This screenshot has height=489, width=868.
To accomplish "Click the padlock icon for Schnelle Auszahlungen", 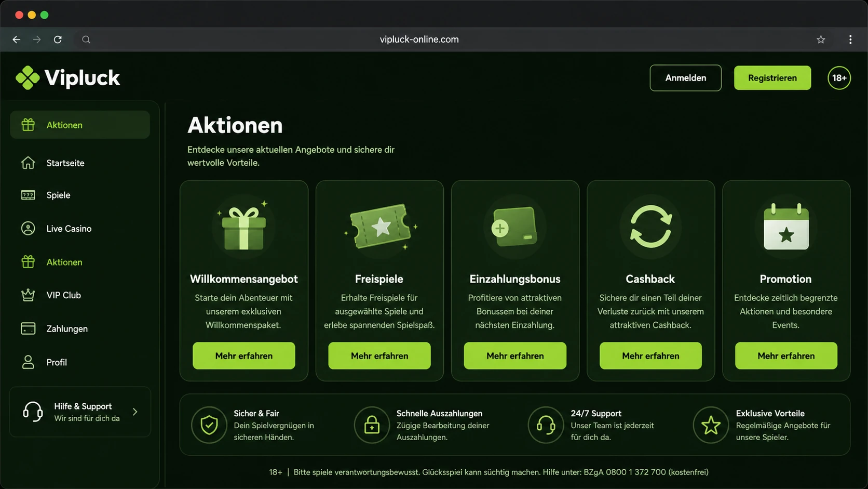I will point(372,425).
